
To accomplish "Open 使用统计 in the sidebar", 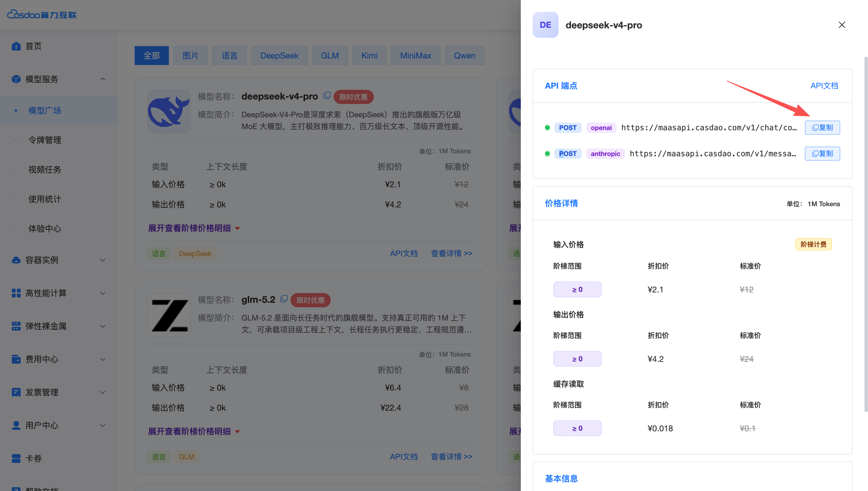I will 59,199.
